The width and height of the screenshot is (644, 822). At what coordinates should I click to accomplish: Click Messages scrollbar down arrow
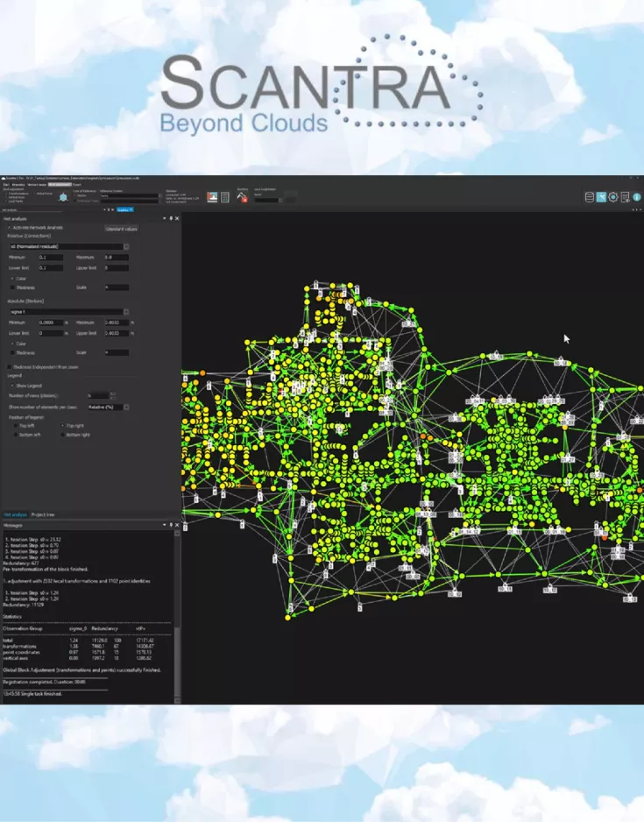click(x=177, y=700)
